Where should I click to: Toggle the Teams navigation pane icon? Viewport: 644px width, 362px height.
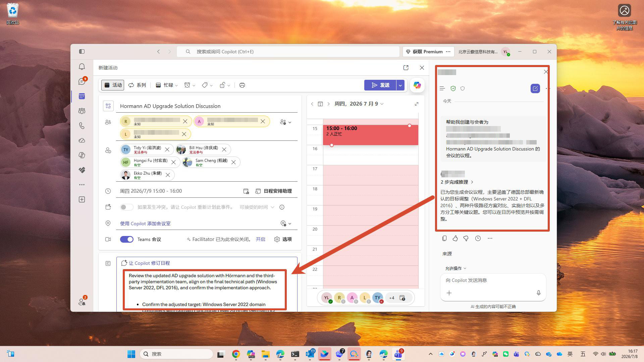click(82, 52)
